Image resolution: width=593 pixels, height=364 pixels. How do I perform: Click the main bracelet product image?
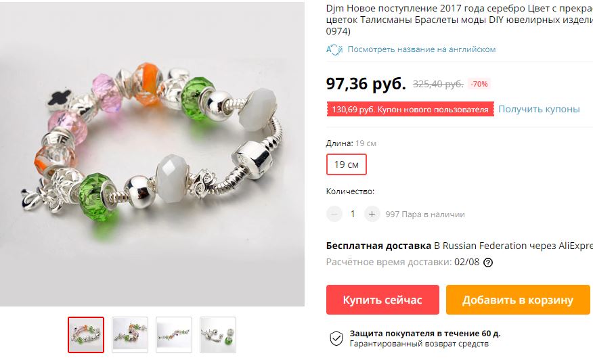click(152, 154)
